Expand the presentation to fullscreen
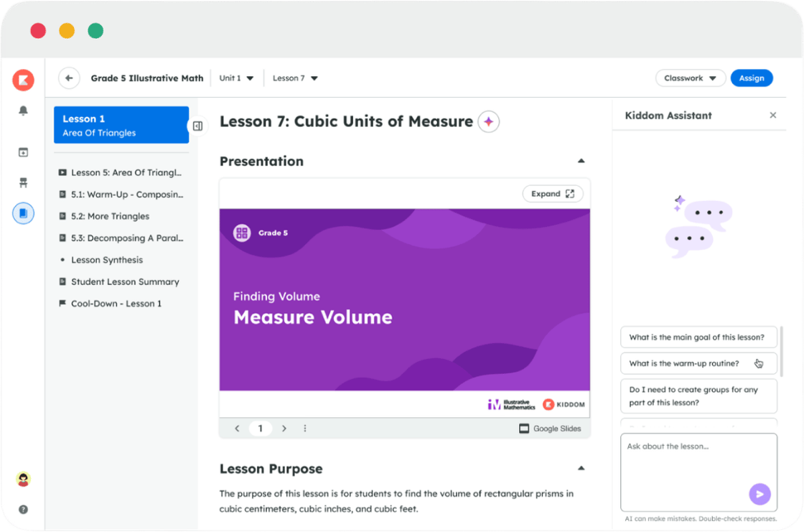The width and height of the screenshot is (804, 532). 553,194
